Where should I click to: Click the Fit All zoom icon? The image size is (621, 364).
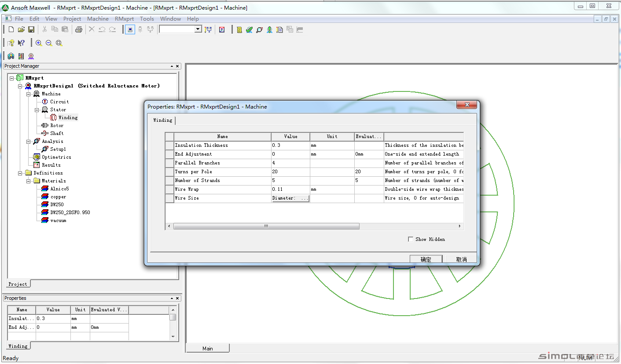pyautogui.click(x=59, y=43)
